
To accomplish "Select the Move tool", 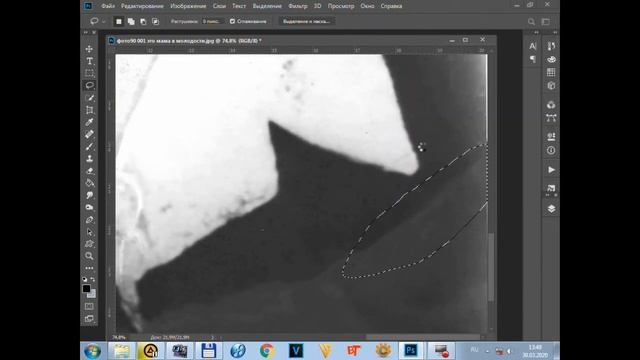I will coord(89,49).
